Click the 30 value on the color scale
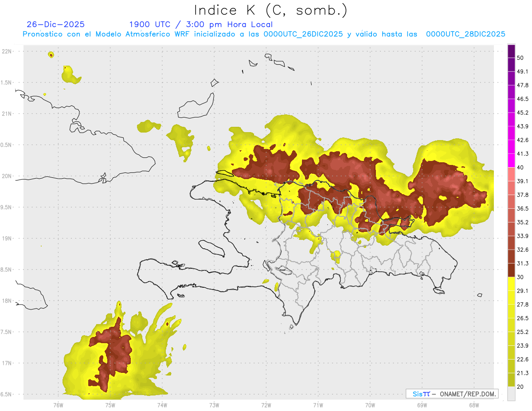The image size is (532, 411). (x=520, y=277)
